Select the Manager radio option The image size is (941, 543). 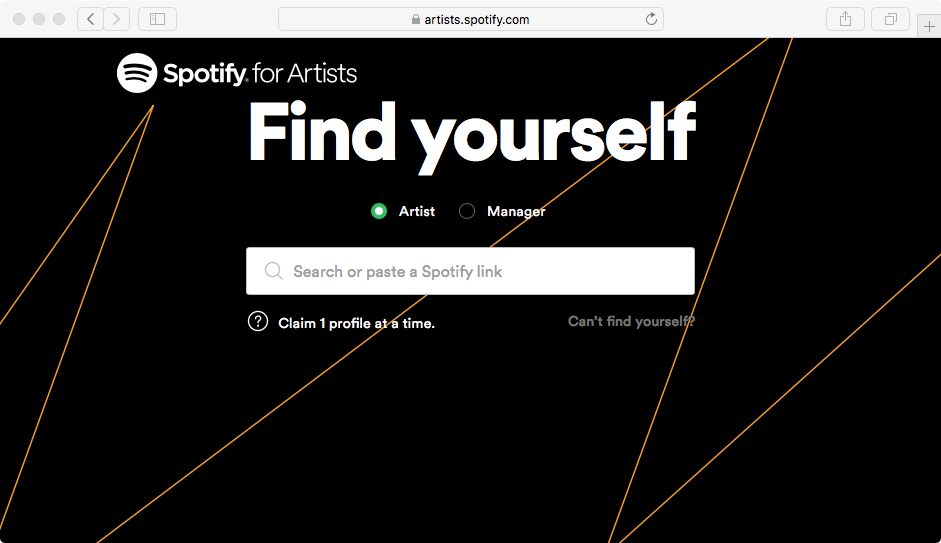tap(467, 211)
